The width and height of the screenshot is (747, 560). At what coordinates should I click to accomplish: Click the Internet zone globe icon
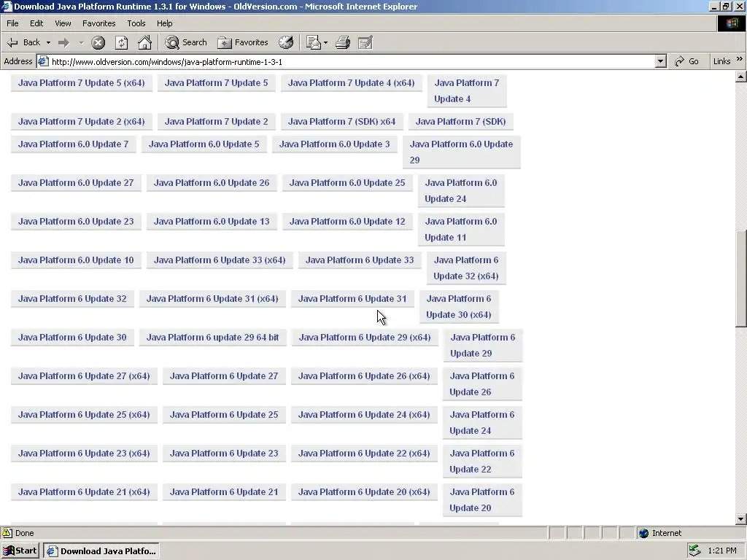(x=644, y=533)
